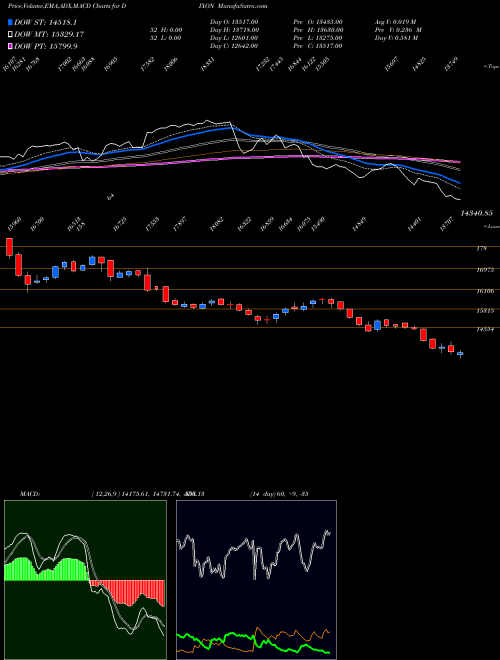500x660 pixels.
Task: Click the '16106' price level label
Action: pos(485,291)
